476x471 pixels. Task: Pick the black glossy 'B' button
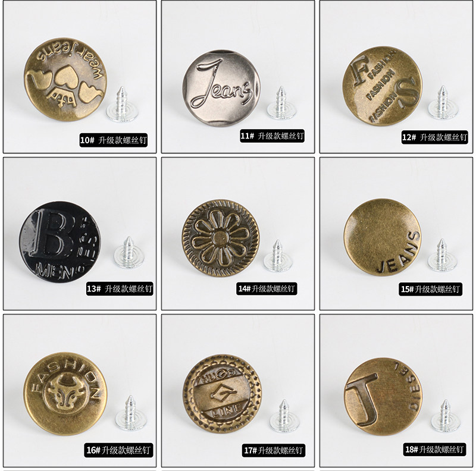tap(60, 242)
